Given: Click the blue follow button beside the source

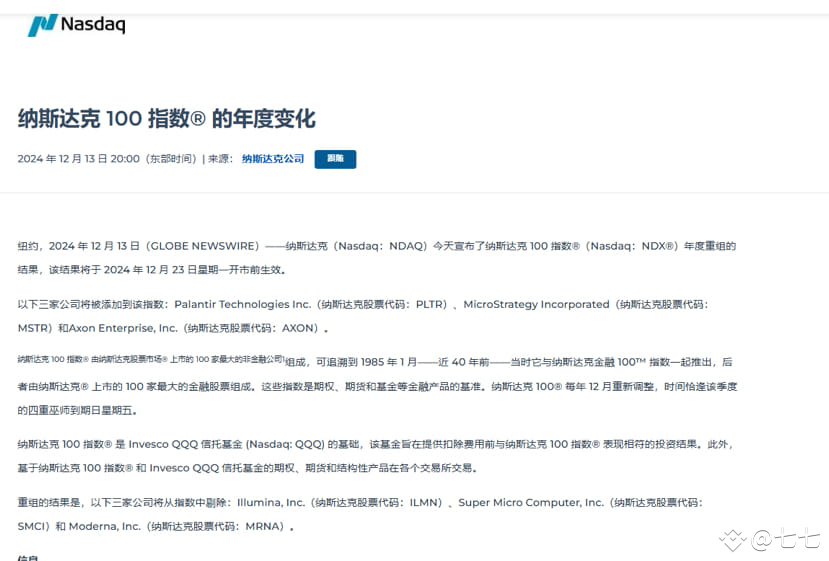Looking at the screenshot, I should [x=335, y=159].
